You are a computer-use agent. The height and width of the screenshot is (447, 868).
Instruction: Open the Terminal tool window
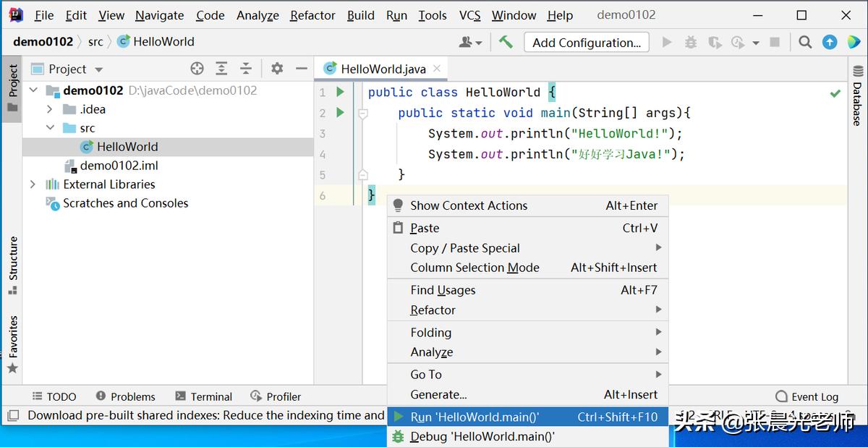coord(203,396)
